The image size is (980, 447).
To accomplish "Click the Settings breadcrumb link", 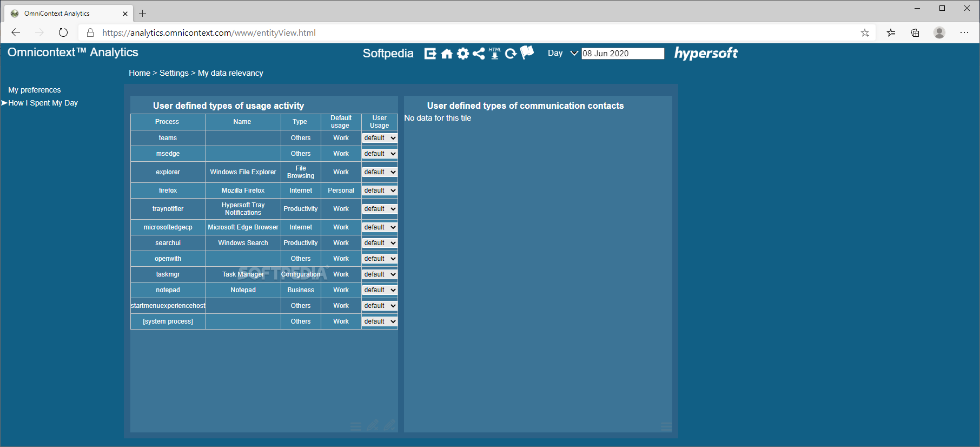I will (x=174, y=73).
